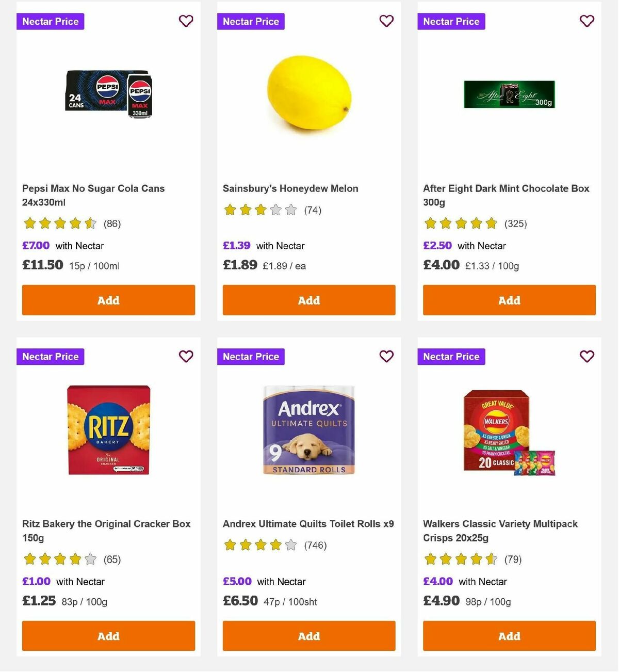Select the star rating on Ritz Bakery crackers
619x672 pixels.
pos(60,559)
